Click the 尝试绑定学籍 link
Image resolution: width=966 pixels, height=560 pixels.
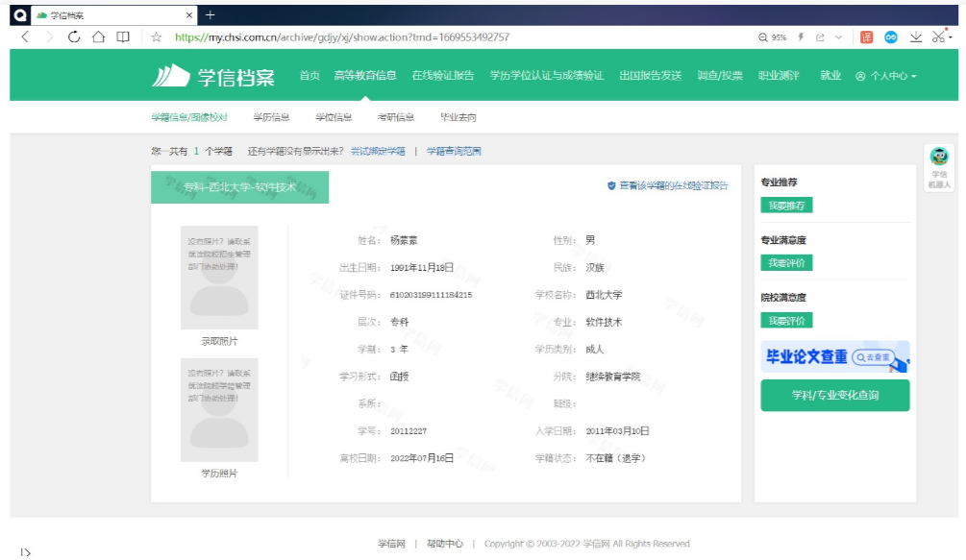[379, 152]
